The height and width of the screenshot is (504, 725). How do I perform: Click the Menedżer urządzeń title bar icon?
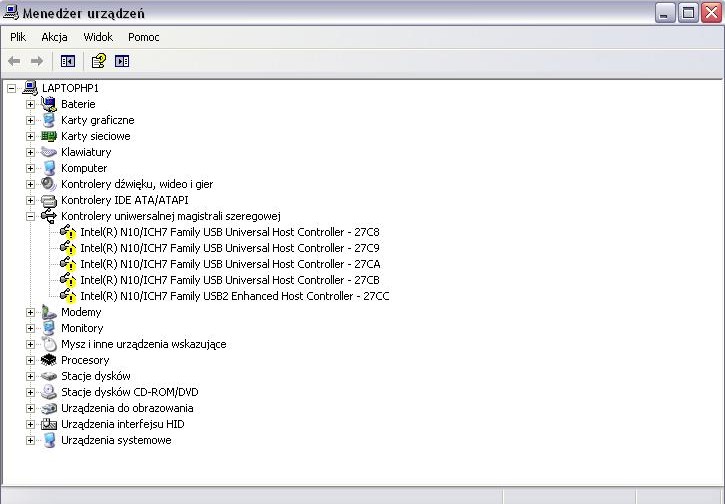[x=11, y=12]
